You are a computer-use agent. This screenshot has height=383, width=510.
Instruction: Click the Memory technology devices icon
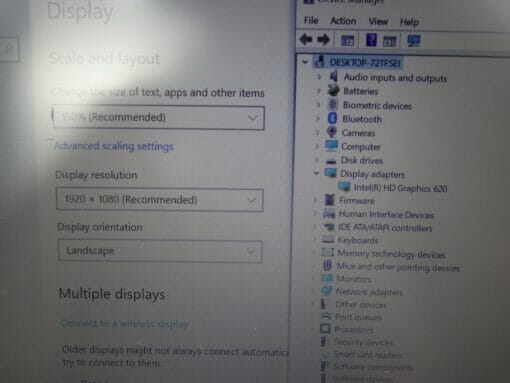328,253
